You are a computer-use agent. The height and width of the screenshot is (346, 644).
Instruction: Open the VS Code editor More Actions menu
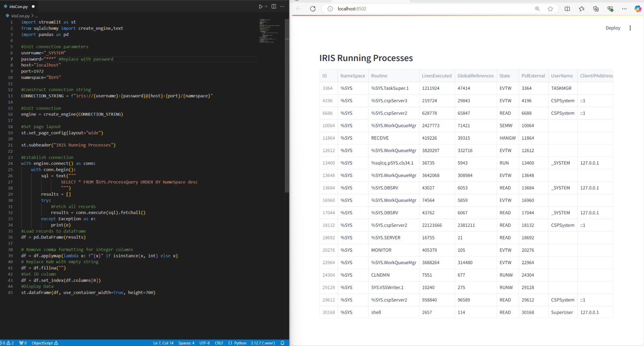tap(282, 6)
